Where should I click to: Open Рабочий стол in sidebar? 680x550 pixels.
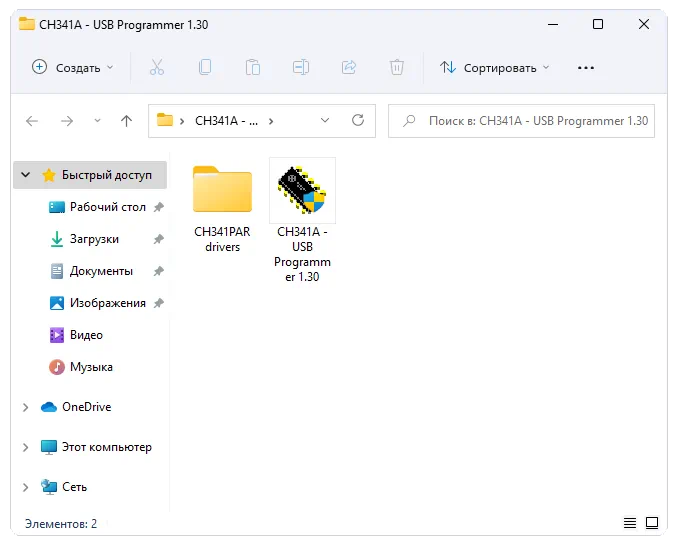point(108,207)
